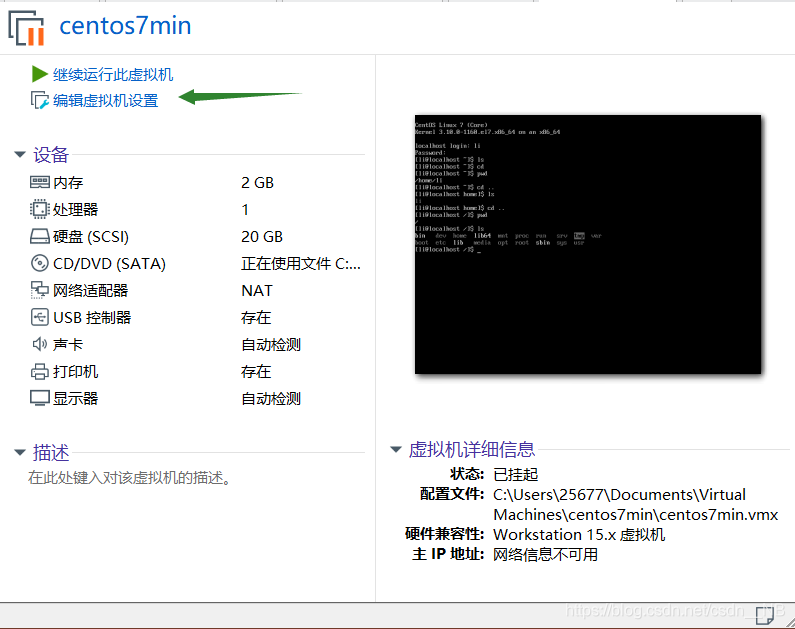Click 自动检测 value for 声卡

(x=271, y=345)
